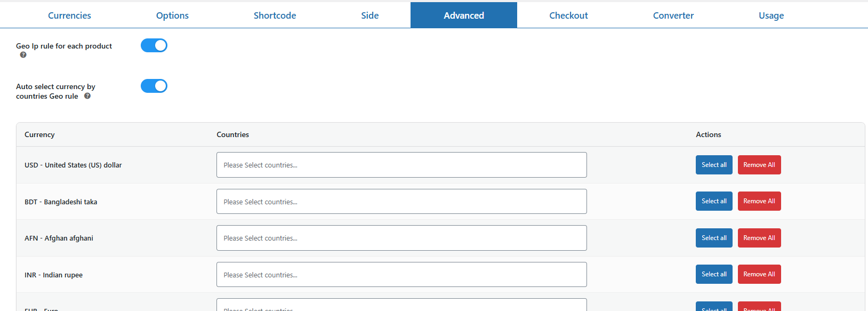This screenshot has width=868, height=311.
Task: Click Remove All for USD row
Action: click(759, 165)
